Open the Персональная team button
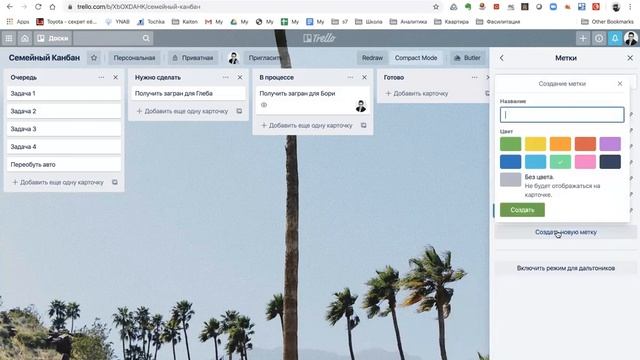Screen dimensions: 640x360 [134, 58]
